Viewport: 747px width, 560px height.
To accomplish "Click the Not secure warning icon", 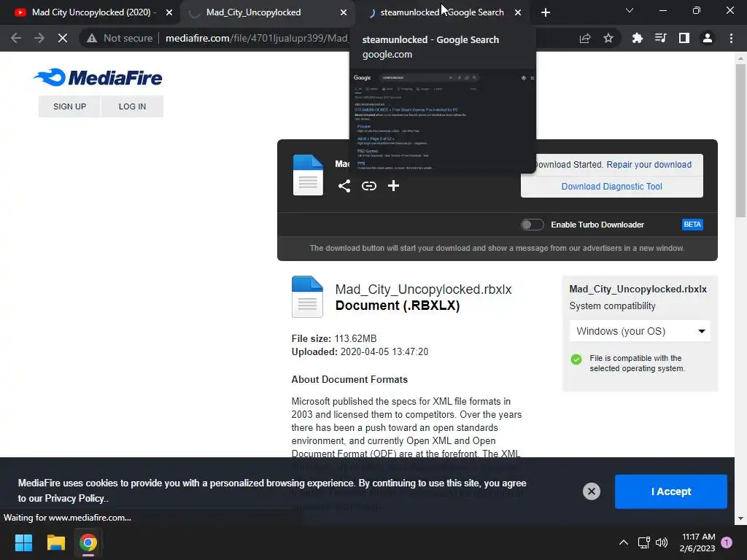I will tap(92, 38).
